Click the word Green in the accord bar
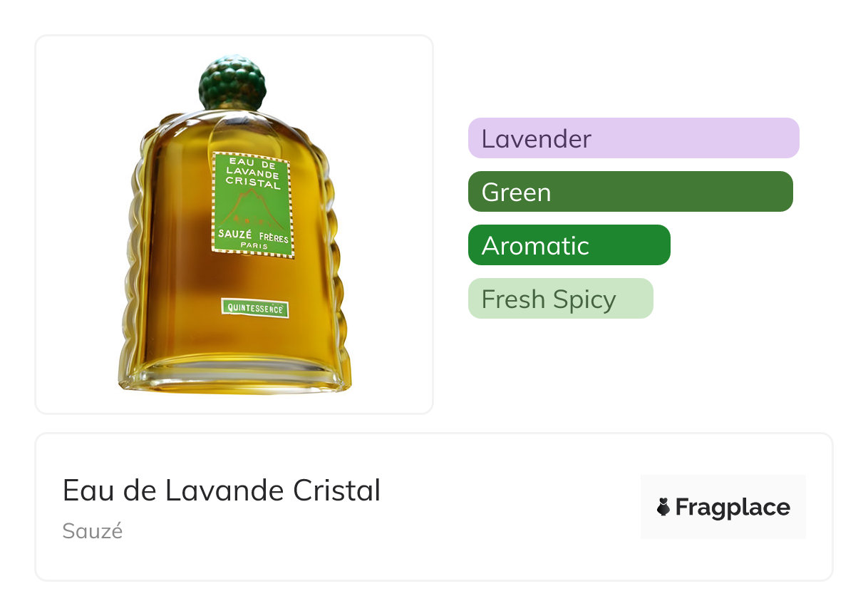868x616 pixels. (516, 192)
